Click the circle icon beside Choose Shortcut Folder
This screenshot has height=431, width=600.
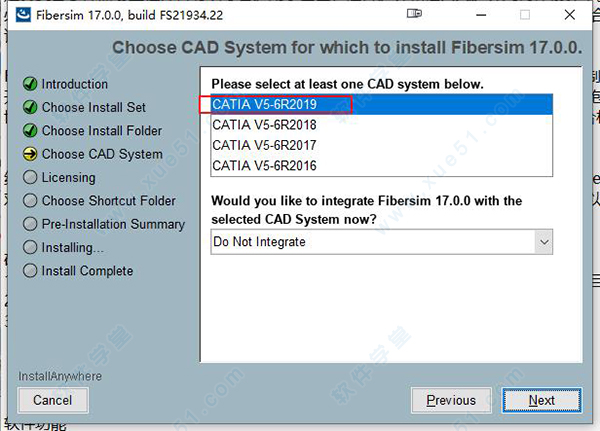pyautogui.click(x=30, y=201)
